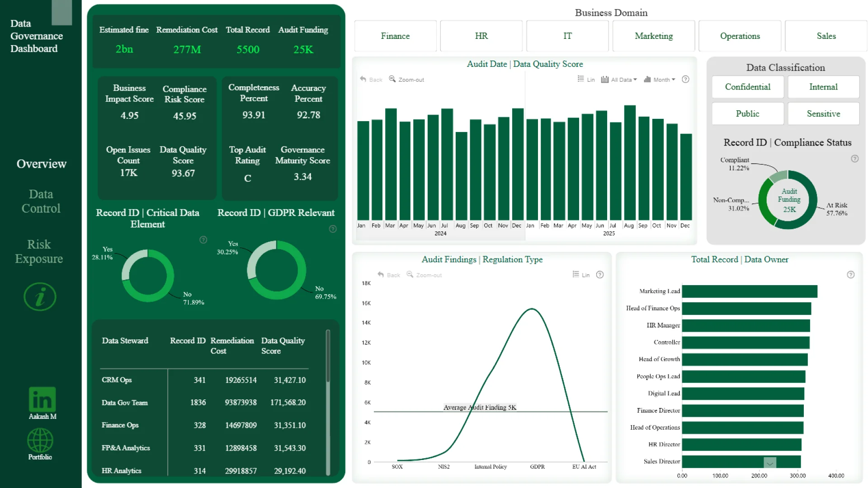The image size is (868, 488).
Task: Toggle the Confidential data classification filter
Action: click(x=747, y=87)
